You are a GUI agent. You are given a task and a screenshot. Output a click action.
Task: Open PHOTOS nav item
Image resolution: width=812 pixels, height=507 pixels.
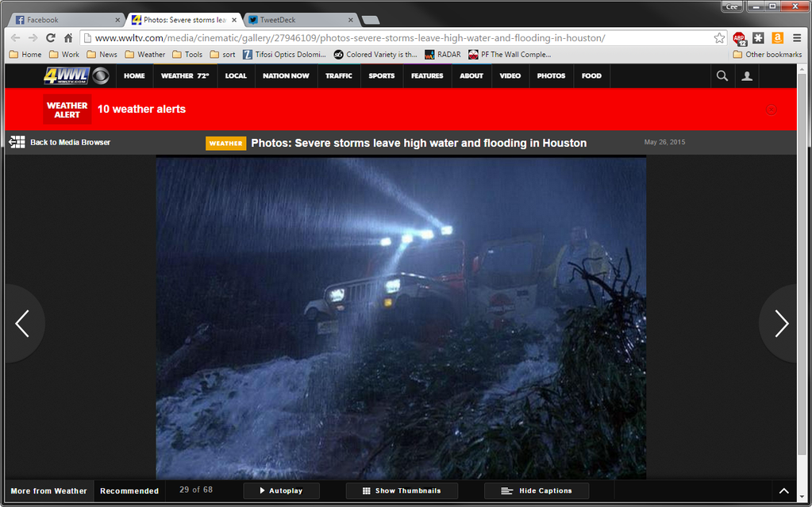[x=551, y=75]
